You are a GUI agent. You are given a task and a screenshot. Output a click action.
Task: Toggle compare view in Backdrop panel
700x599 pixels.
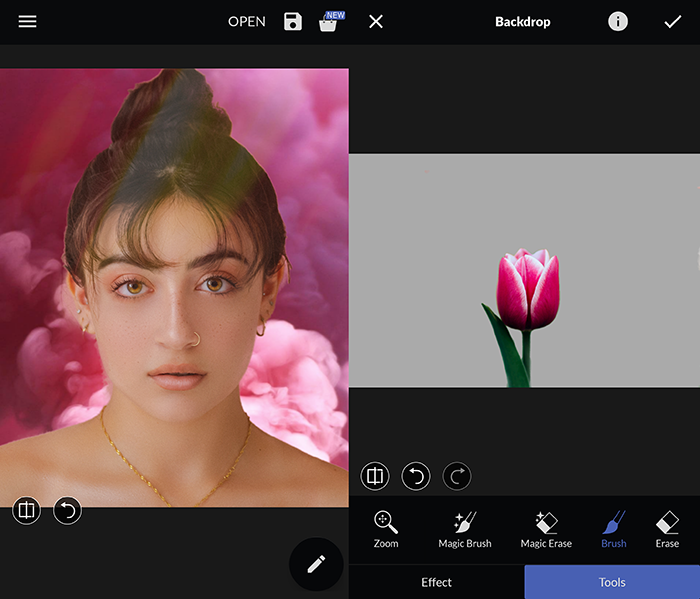(375, 476)
